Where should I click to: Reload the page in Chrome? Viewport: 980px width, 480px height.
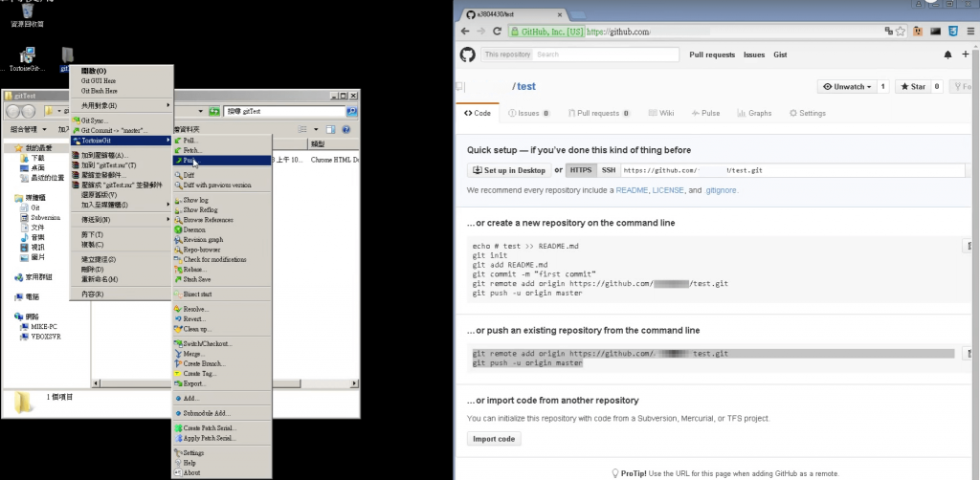[498, 32]
